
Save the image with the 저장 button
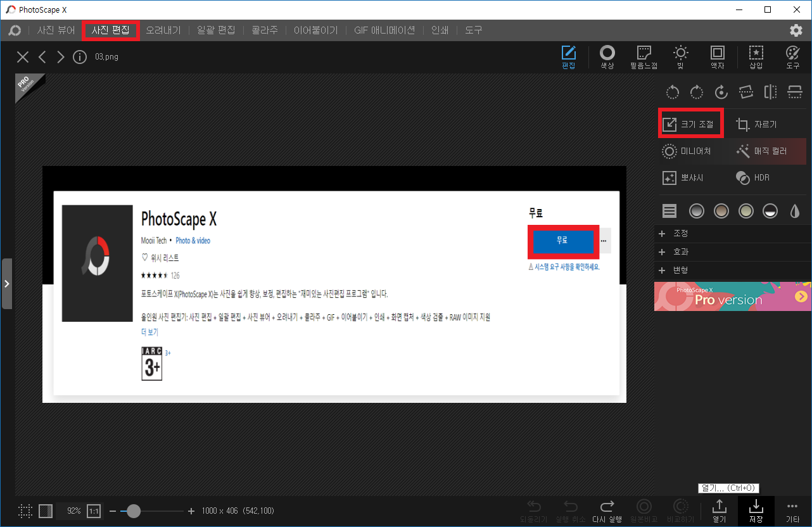tap(756, 511)
